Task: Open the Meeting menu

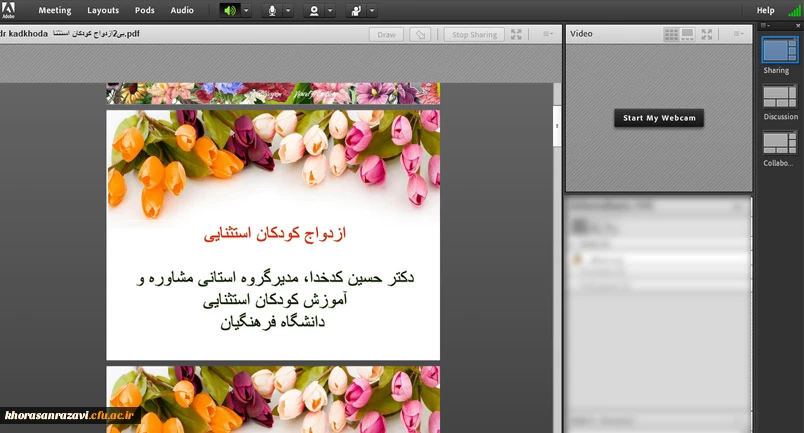Action: pyautogui.click(x=55, y=10)
